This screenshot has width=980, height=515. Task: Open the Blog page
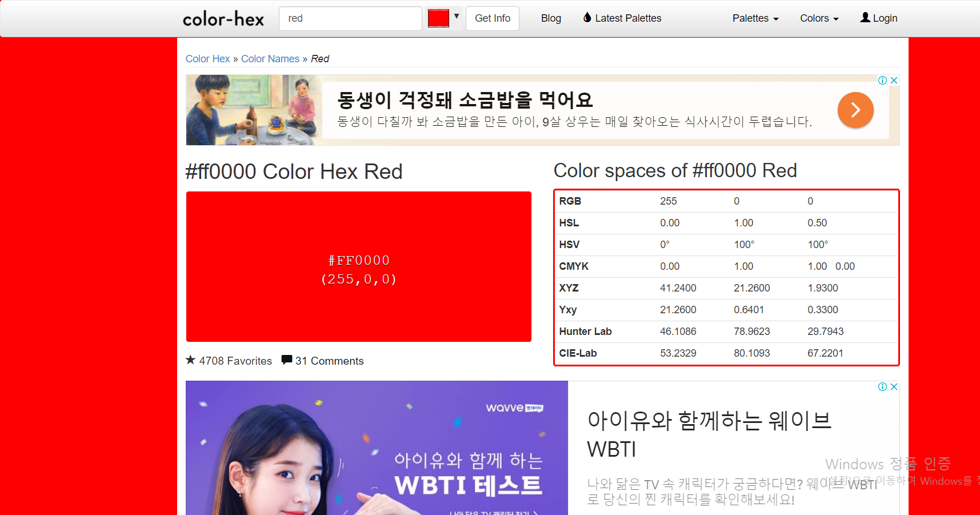[x=551, y=18]
